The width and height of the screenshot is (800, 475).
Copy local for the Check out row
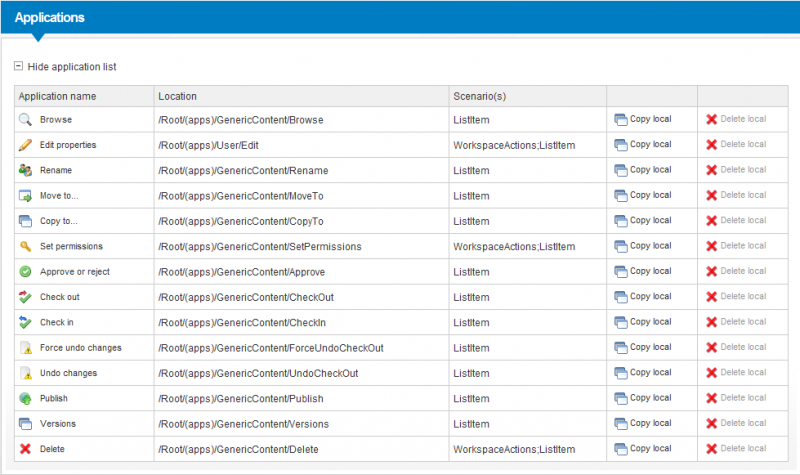[x=643, y=296]
